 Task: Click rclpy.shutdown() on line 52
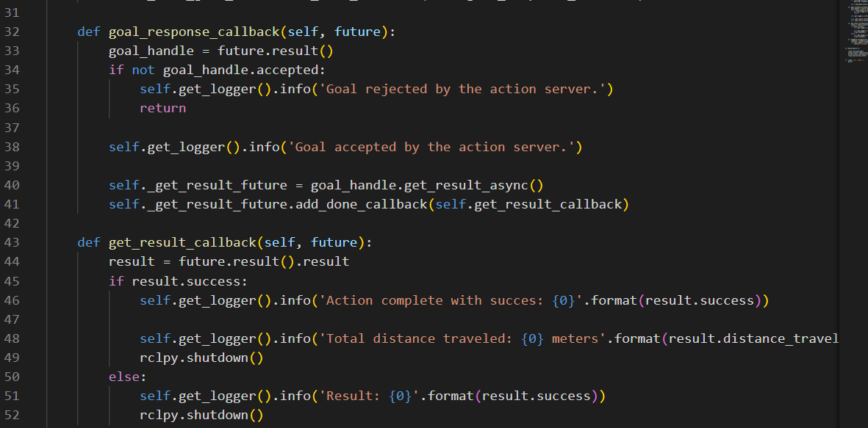(x=201, y=416)
